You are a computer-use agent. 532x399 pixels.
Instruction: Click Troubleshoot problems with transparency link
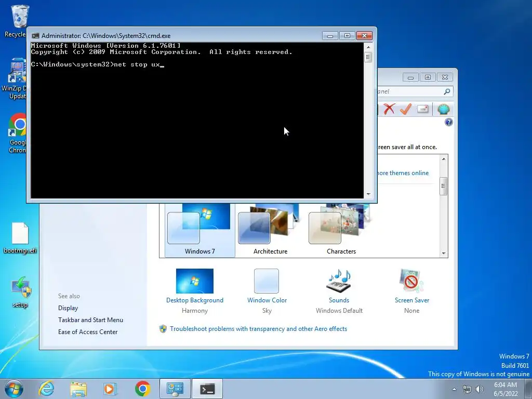[x=258, y=329]
